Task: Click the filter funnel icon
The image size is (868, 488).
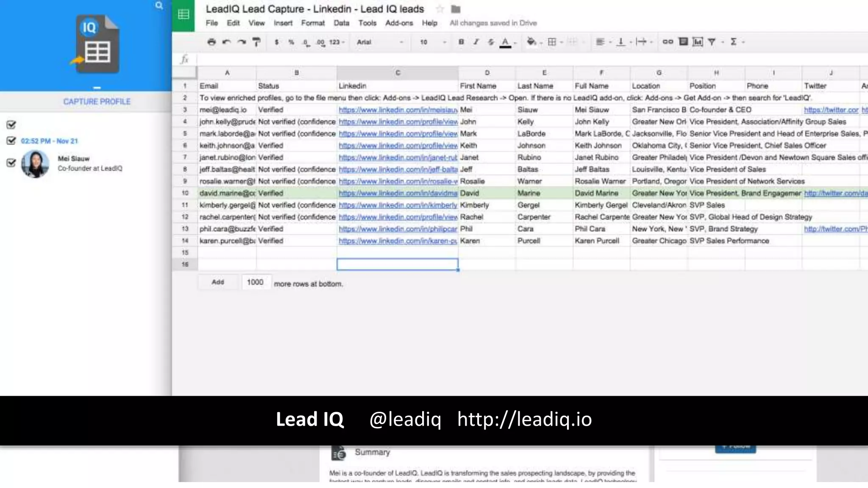Action: pyautogui.click(x=712, y=42)
